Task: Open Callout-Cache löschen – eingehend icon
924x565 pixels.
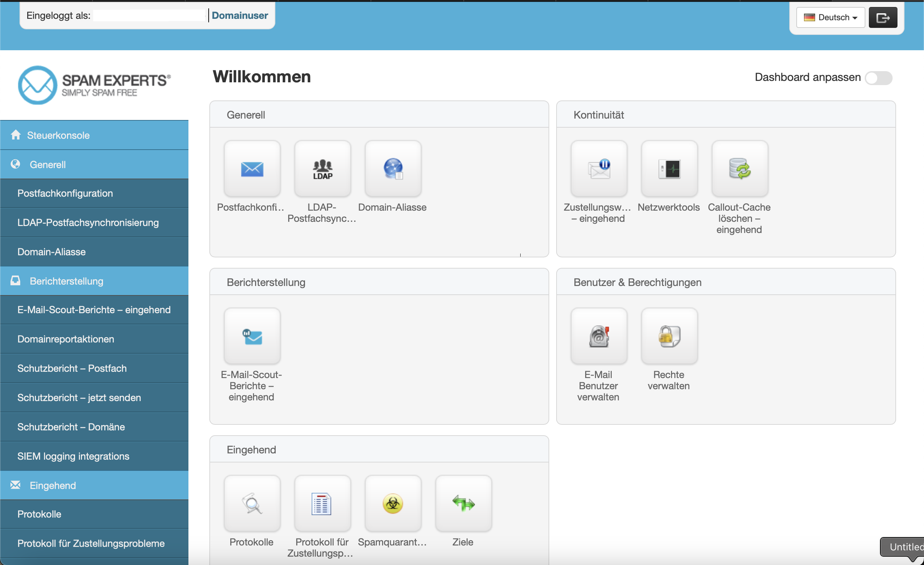Action: pyautogui.click(x=739, y=169)
